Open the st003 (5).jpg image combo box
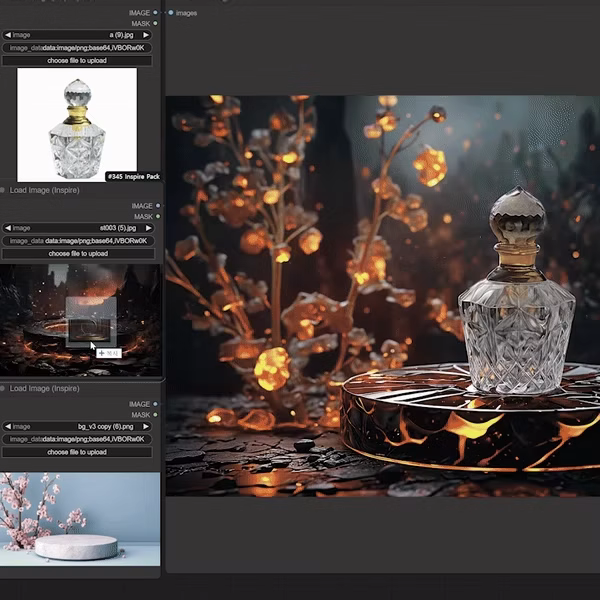Viewport: 600px width, 600px height. click(78, 228)
